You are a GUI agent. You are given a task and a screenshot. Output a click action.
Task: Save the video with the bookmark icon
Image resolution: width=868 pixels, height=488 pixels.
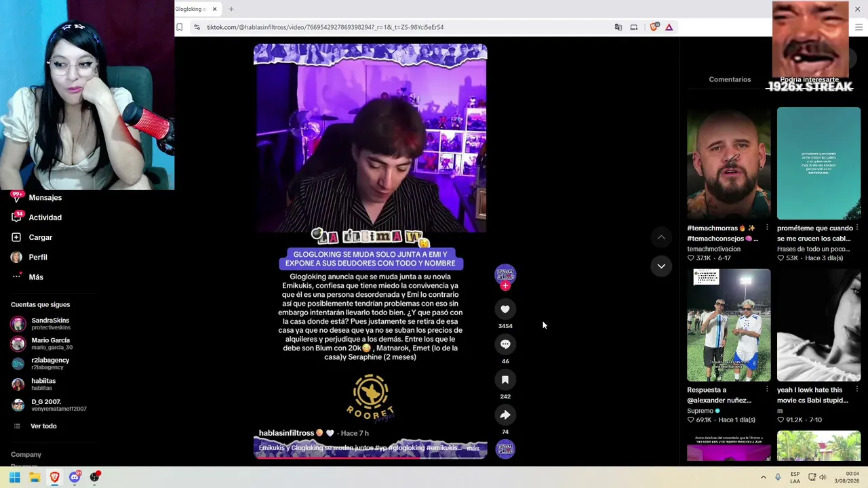click(505, 380)
